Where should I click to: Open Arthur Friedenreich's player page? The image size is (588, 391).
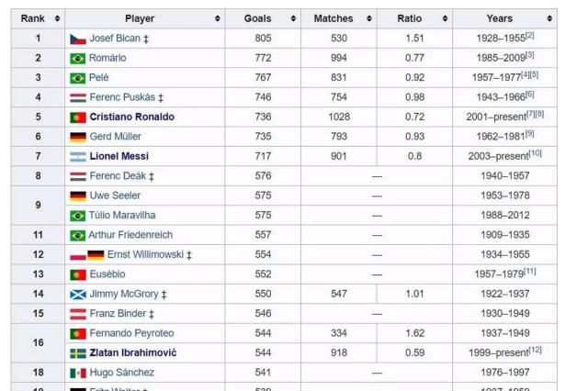(133, 236)
